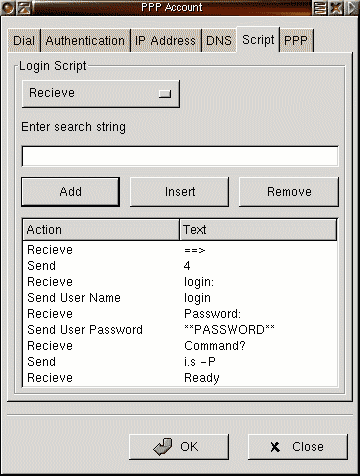The width and height of the screenshot is (360, 476).
Task: Click the Action column header
Action: tap(101, 230)
